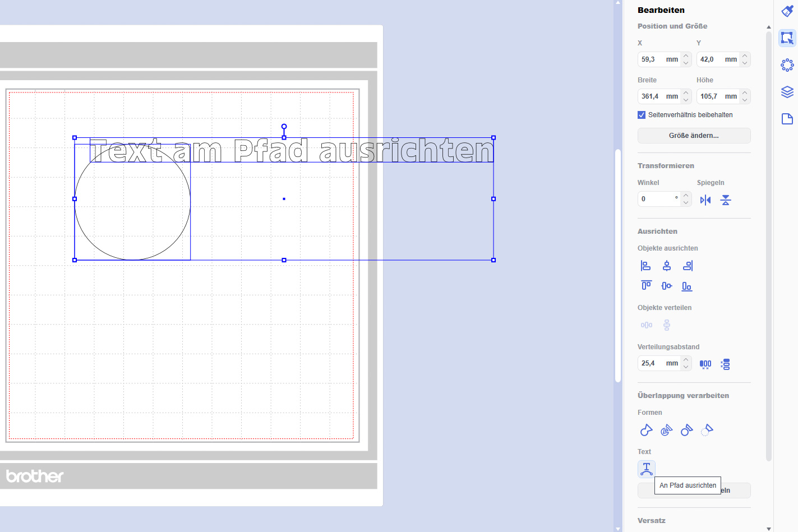Align objects to the left edge

pyautogui.click(x=646, y=266)
